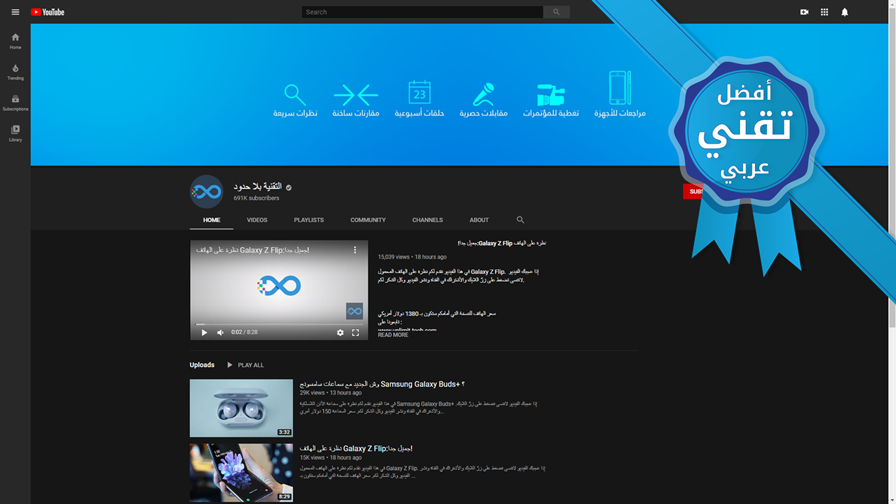Viewport: 896px width, 504px height.
Task: Click the Play All triangle icon
Action: coord(230,365)
